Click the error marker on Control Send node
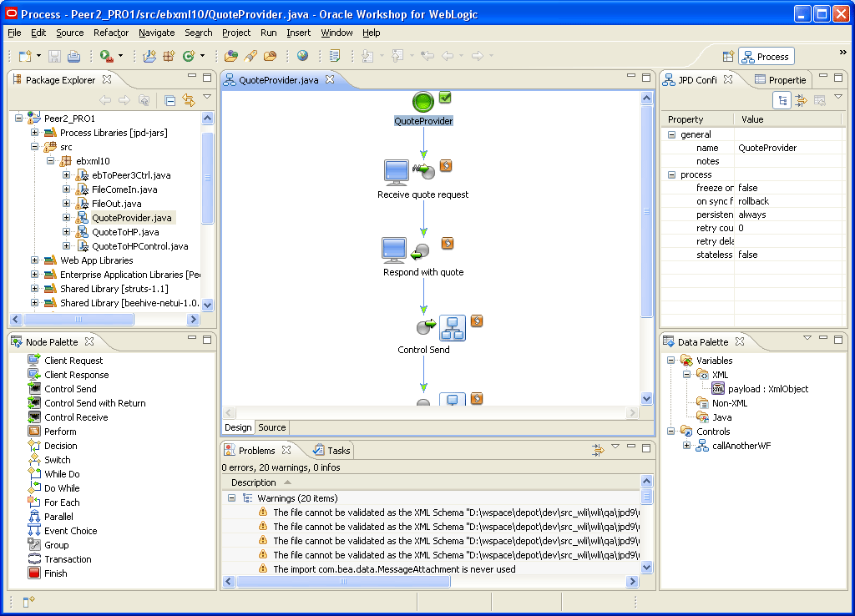 [476, 320]
